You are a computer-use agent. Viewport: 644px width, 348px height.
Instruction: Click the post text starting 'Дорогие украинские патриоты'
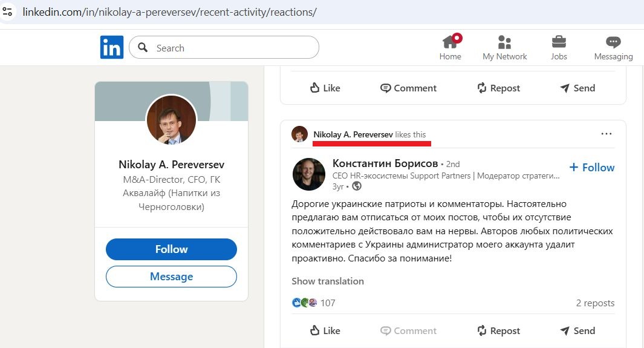click(452, 231)
